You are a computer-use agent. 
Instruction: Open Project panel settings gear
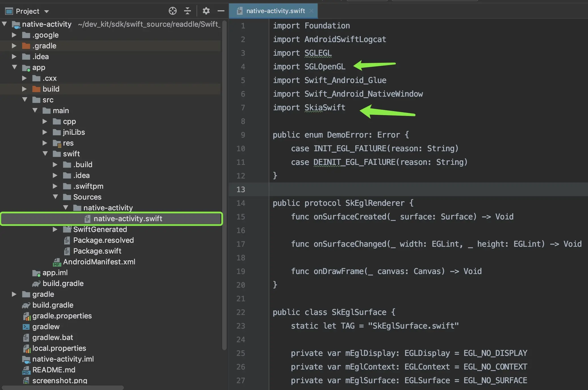pyautogui.click(x=206, y=11)
